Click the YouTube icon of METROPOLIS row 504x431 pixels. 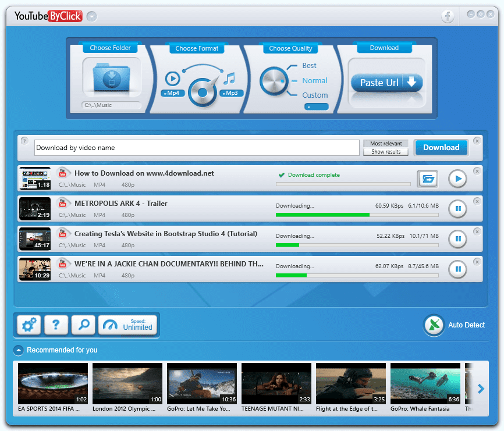click(x=62, y=203)
